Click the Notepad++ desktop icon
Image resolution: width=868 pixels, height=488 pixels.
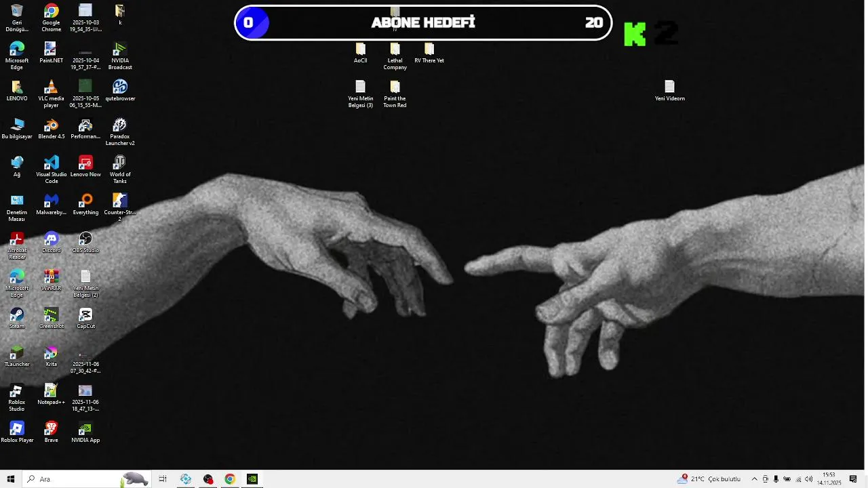click(x=52, y=394)
